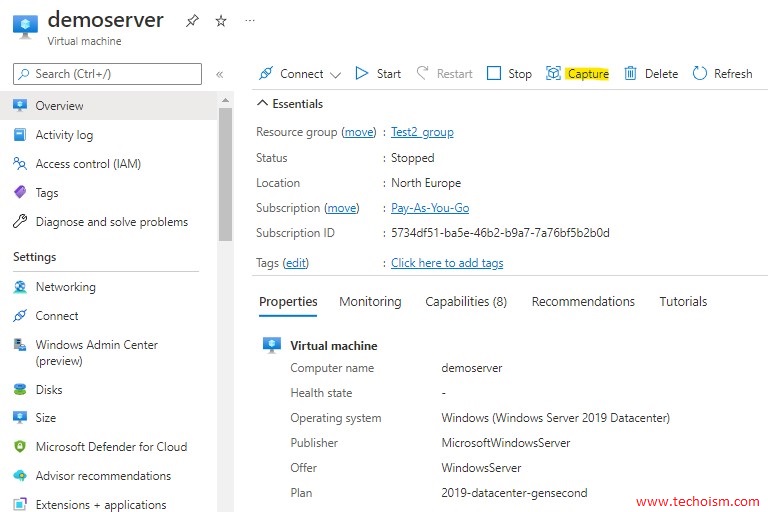Click the purple Tags icon
Viewport: 768px width, 512px height.
[x=20, y=192]
